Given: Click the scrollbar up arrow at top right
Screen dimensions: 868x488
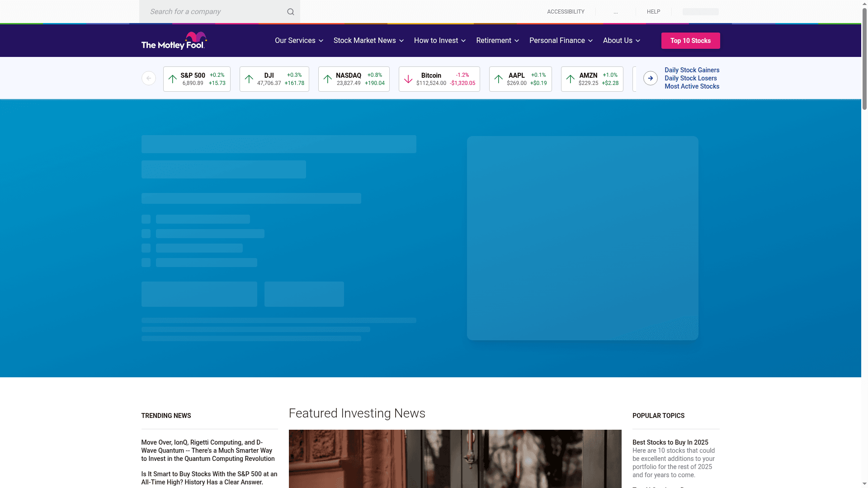Looking at the screenshot, I should coord(864,3).
